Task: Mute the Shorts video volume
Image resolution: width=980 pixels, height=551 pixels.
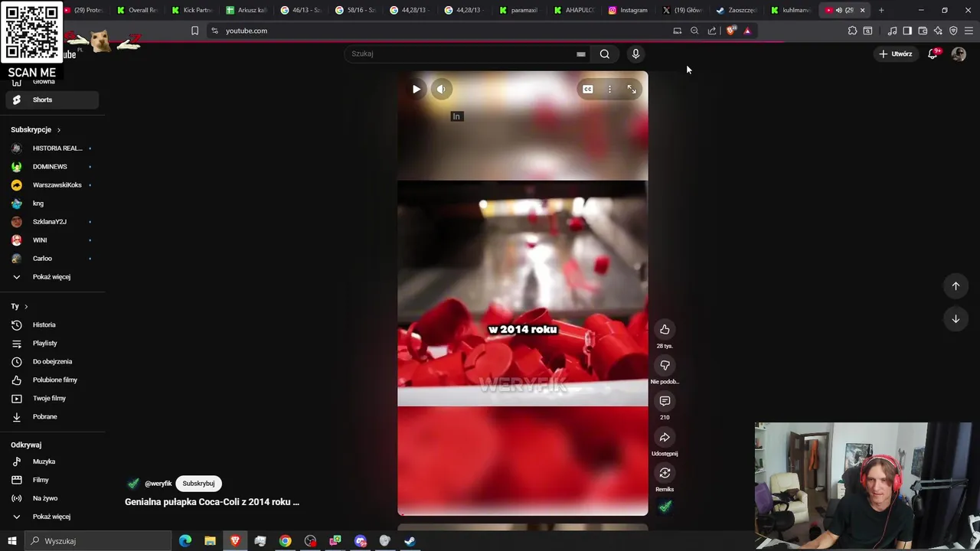Action: [441, 89]
